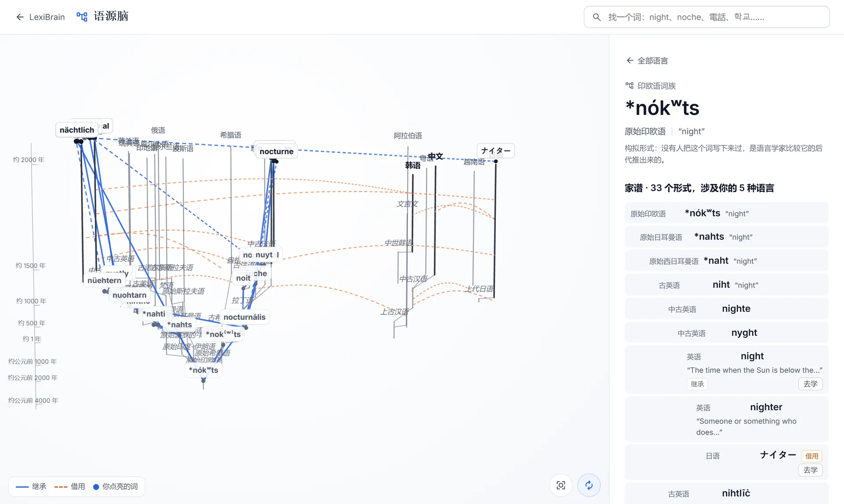Click the 印欧语词族 family icon
844x504 pixels.
629,86
